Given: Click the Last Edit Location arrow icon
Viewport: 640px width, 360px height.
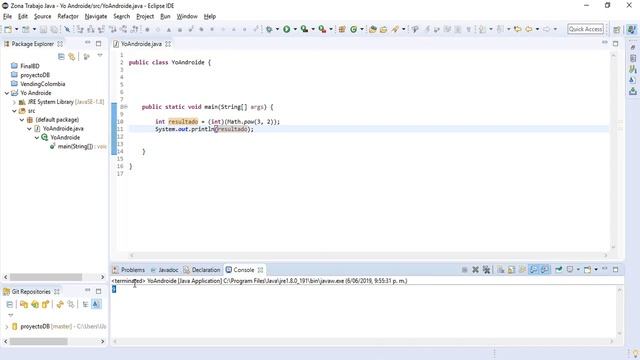Looking at the screenshot, I should click(x=518, y=29).
